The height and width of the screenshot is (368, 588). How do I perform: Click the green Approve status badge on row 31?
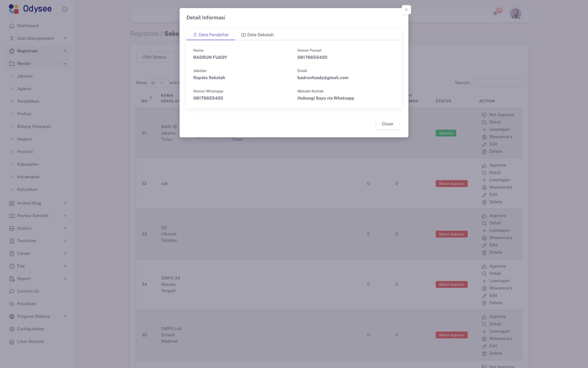pos(446,133)
